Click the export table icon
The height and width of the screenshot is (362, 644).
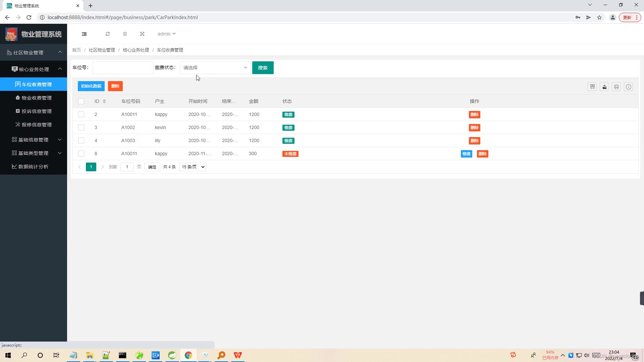pos(604,87)
